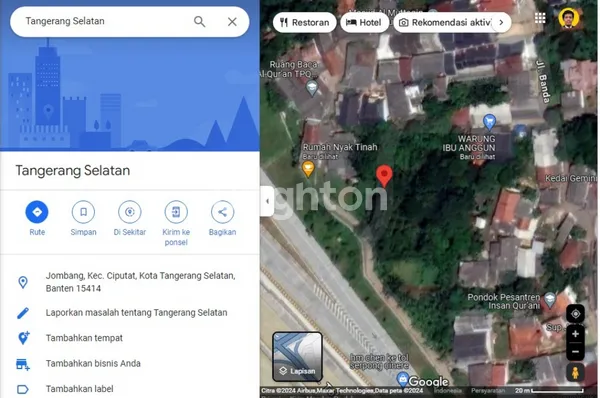This screenshot has width=600, height=398.
Task: Click the search magnifier icon
Action: pyautogui.click(x=199, y=21)
